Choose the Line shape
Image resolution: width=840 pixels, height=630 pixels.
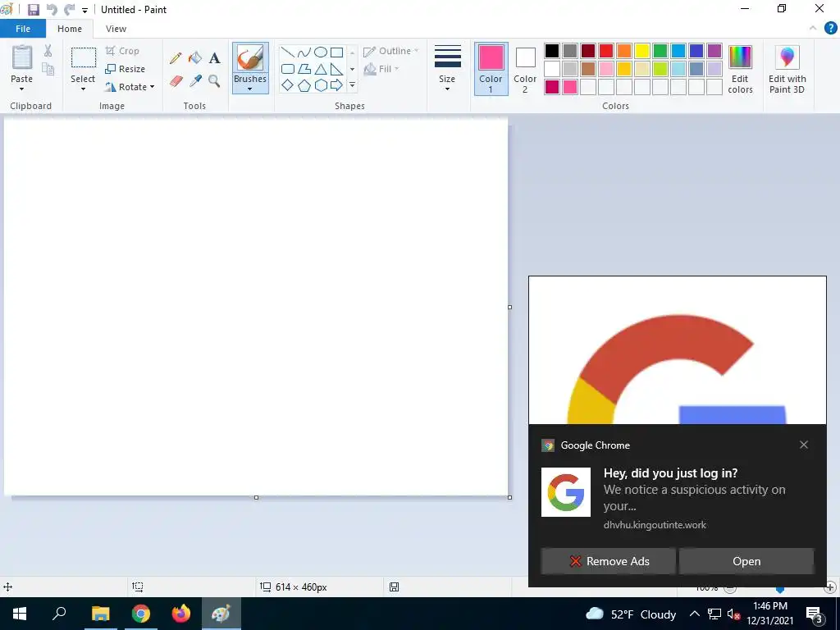click(x=288, y=52)
